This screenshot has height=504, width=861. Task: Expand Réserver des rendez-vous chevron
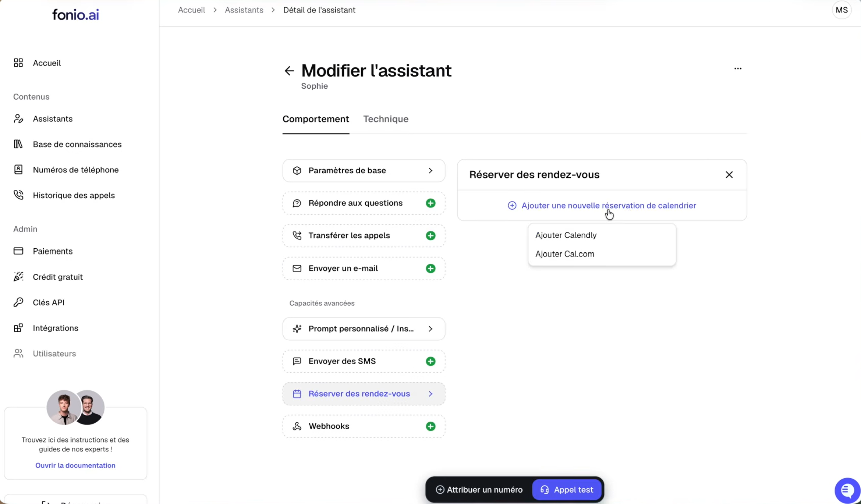[x=431, y=394]
